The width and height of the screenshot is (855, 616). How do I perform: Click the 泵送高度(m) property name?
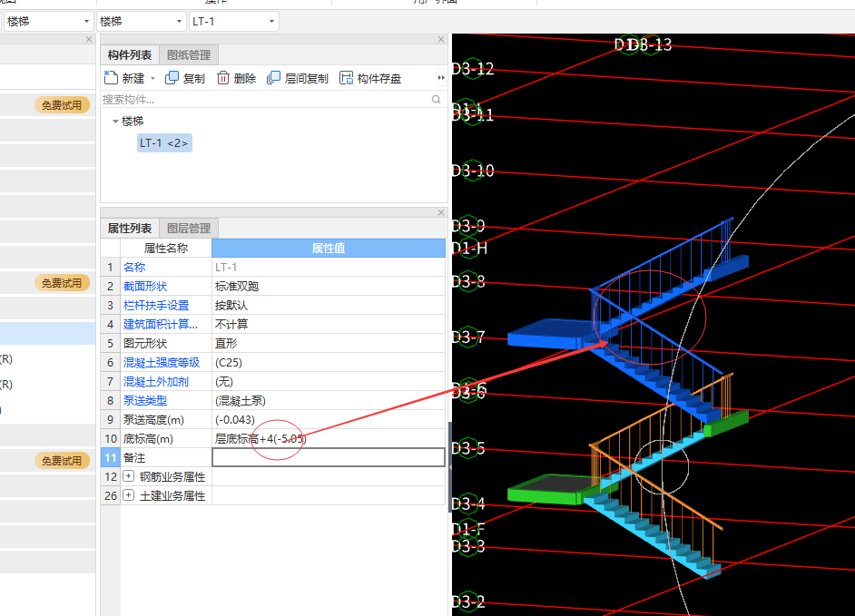point(153,420)
